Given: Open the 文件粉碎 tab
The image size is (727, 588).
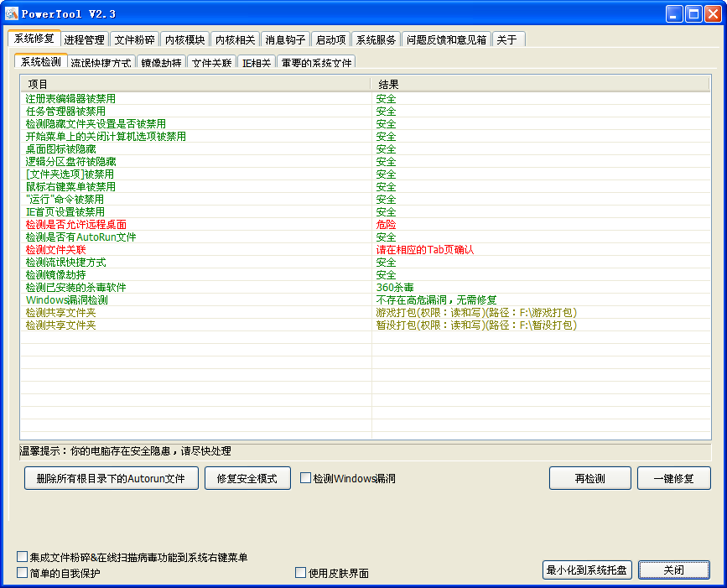Looking at the screenshot, I should click(134, 39).
